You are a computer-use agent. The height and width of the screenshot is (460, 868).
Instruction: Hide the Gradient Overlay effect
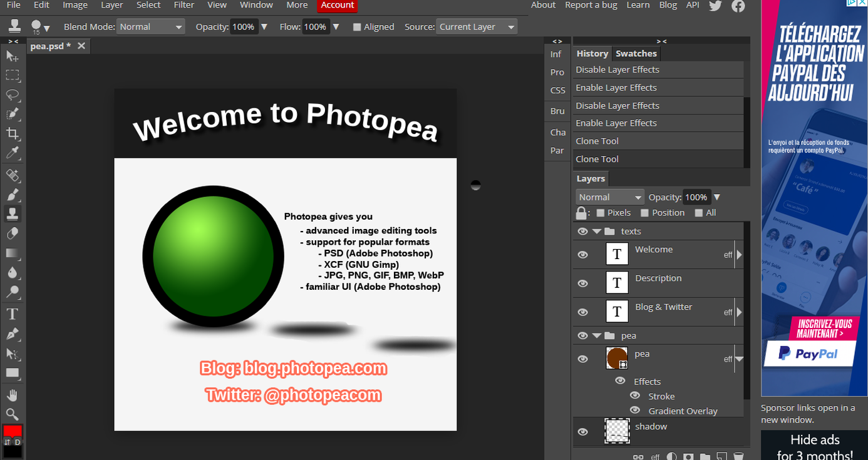[x=635, y=411]
